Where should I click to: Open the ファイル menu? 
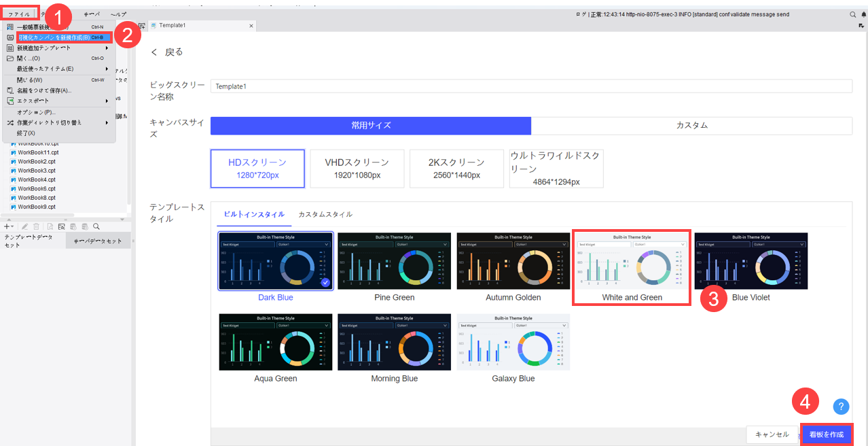point(19,14)
